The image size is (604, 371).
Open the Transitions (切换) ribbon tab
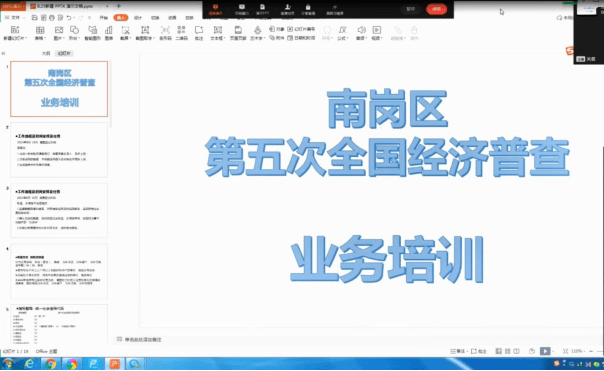(155, 18)
